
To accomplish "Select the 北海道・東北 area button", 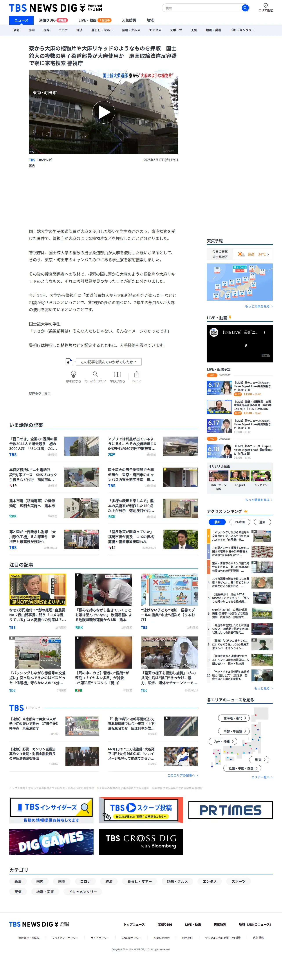I will (x=234, y=718).
